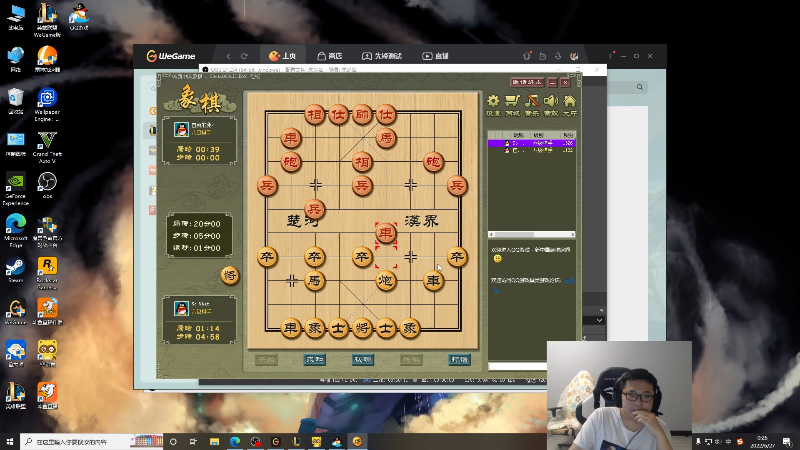Open File Explorer from the taskbar

click(214, 441)
